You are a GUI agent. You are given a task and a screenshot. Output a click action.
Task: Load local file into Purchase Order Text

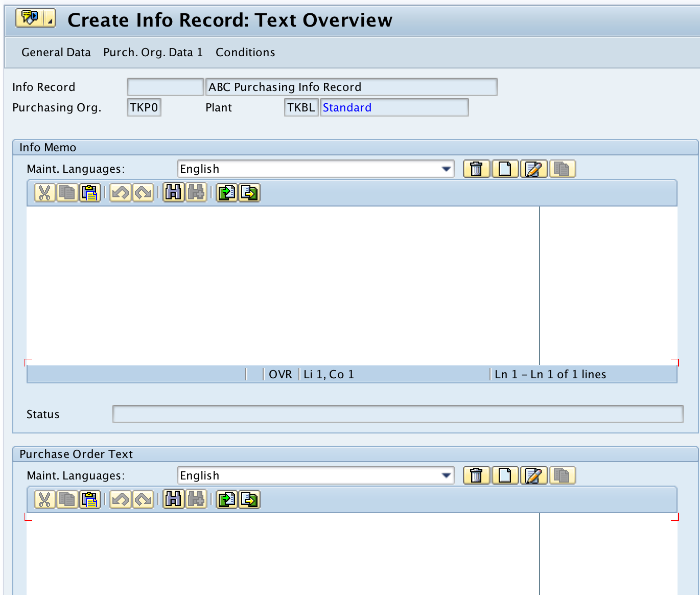(227, 499)
